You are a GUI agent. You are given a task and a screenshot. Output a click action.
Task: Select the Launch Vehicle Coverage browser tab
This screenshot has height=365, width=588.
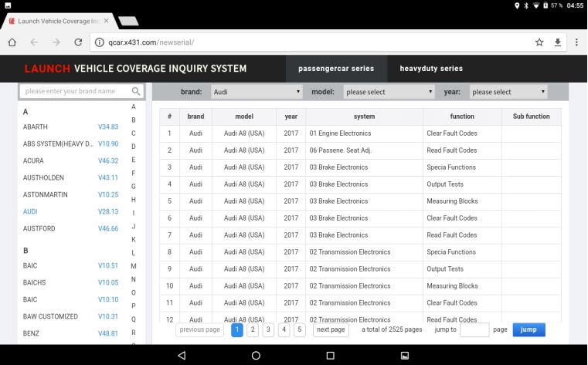coord(58,21)
